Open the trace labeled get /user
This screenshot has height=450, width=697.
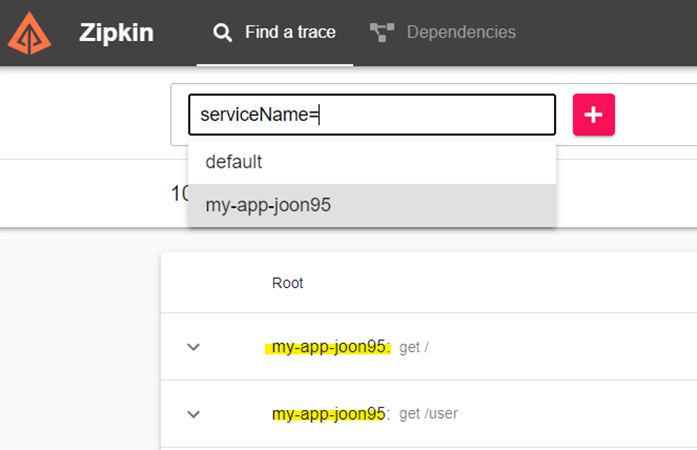[429, 414]
